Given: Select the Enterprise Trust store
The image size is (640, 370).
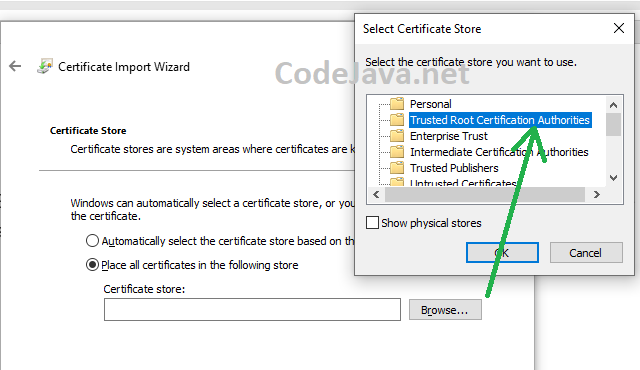Looking at the screenshot, I should [x=449, y=136].
